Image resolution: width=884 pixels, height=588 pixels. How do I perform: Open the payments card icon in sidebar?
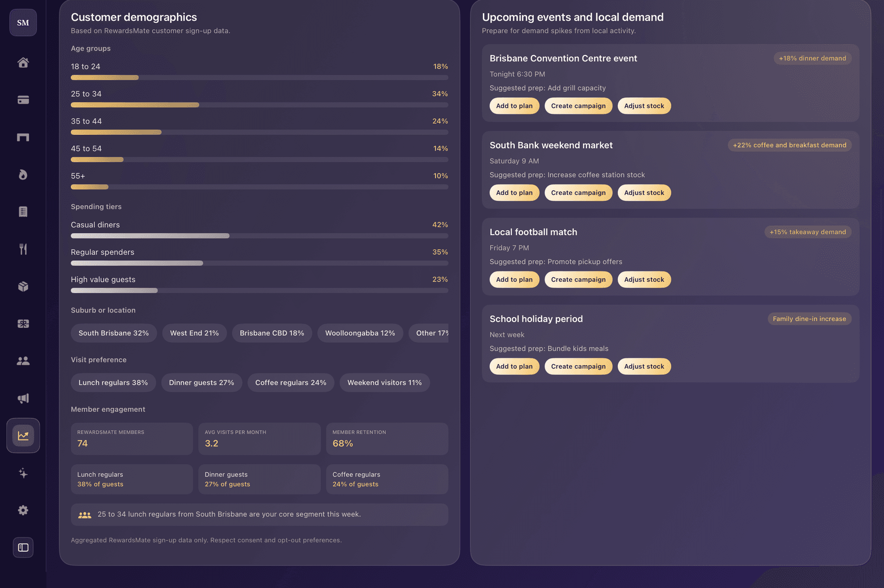(x=23, y=100)
